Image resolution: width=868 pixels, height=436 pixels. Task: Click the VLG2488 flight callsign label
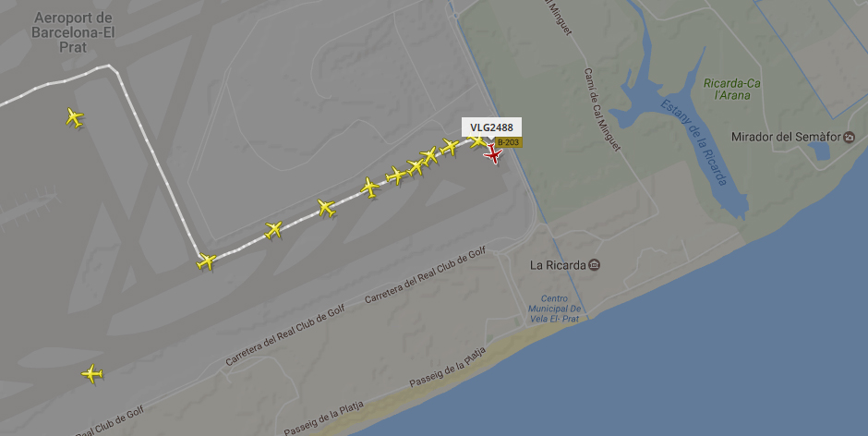click(491, 127)
